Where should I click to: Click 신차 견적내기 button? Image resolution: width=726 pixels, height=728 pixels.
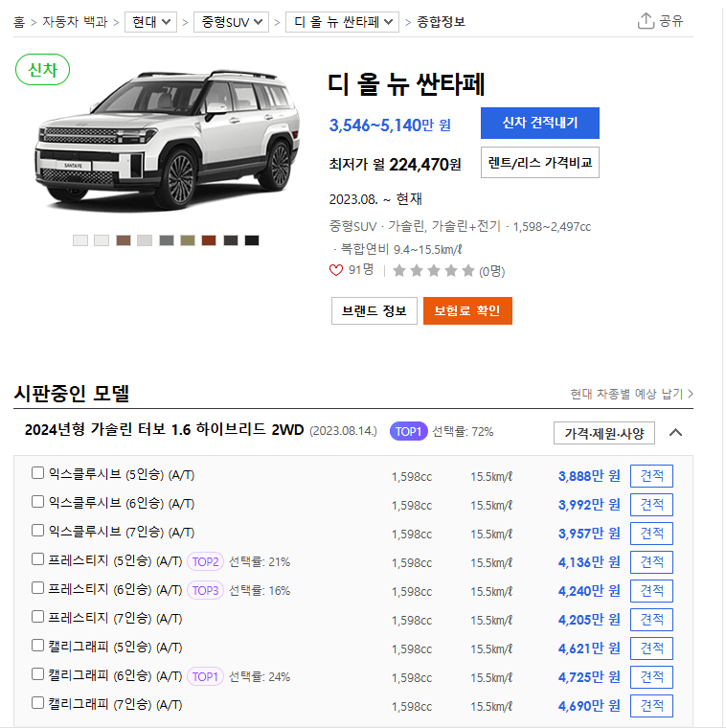(x=540, y=123)
